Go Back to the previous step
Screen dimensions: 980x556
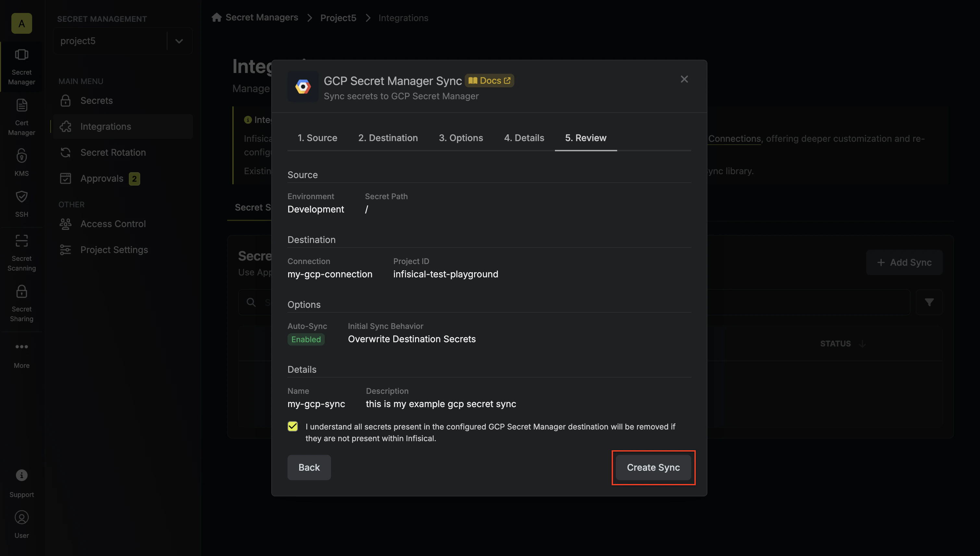309,467
